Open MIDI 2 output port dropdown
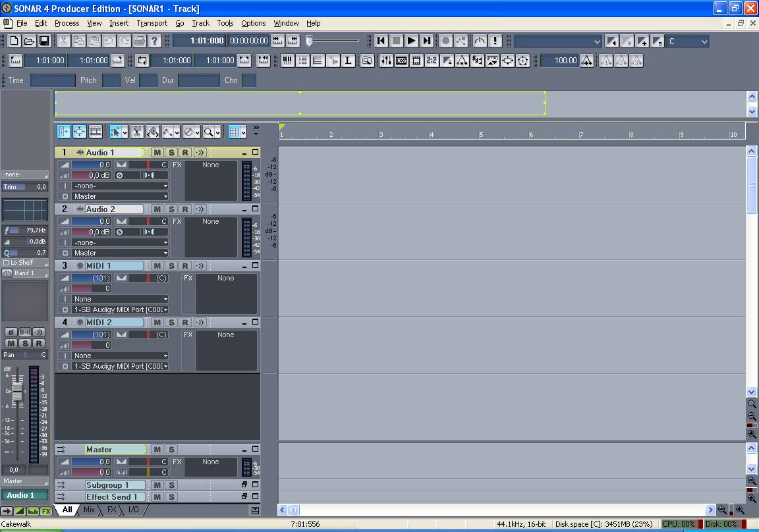This screenshot has width=759, height=532. (120, 366)
